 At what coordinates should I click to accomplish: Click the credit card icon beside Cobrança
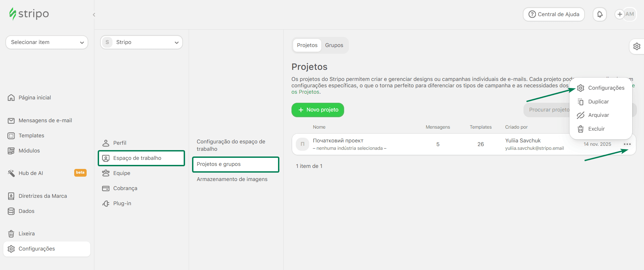[106, 188]
